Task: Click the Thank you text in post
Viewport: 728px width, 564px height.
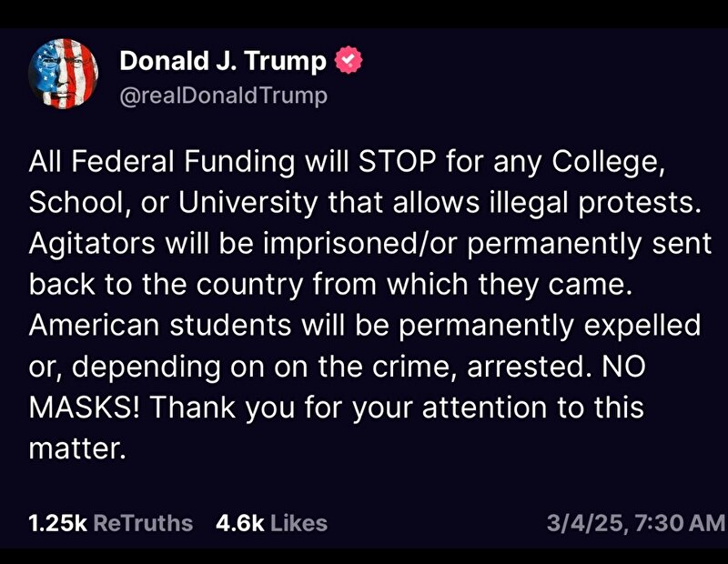Action: (x=222, y=408)
